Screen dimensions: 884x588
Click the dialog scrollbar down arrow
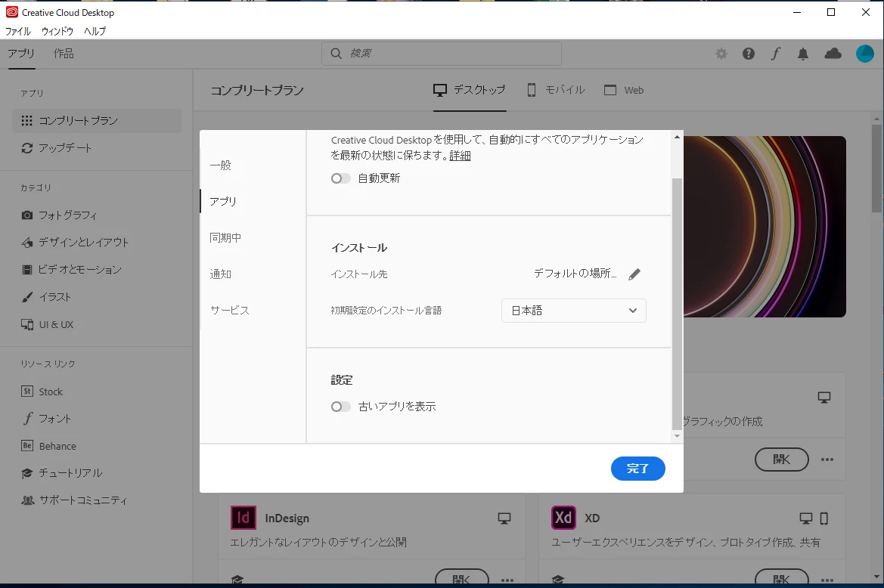677,437
